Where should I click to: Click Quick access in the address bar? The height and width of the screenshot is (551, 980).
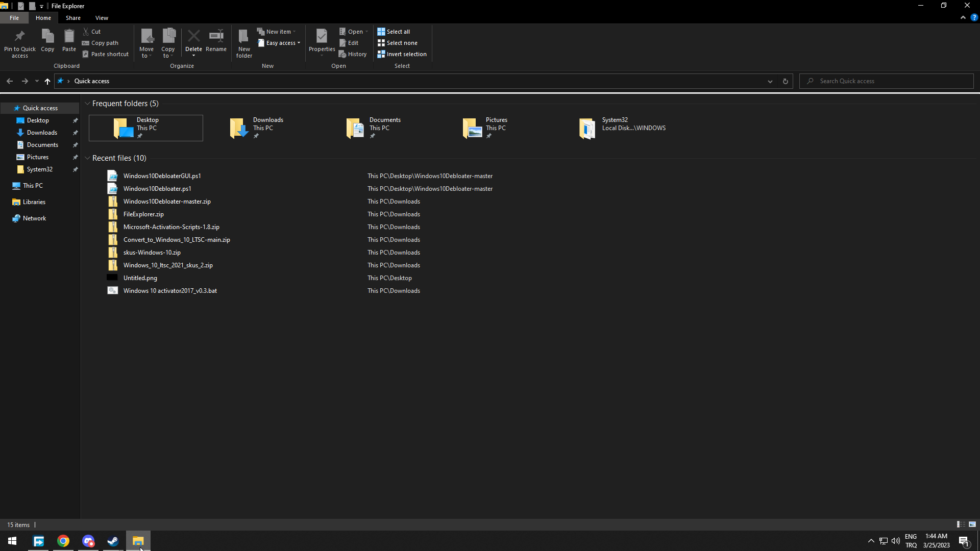click(91, 81)
